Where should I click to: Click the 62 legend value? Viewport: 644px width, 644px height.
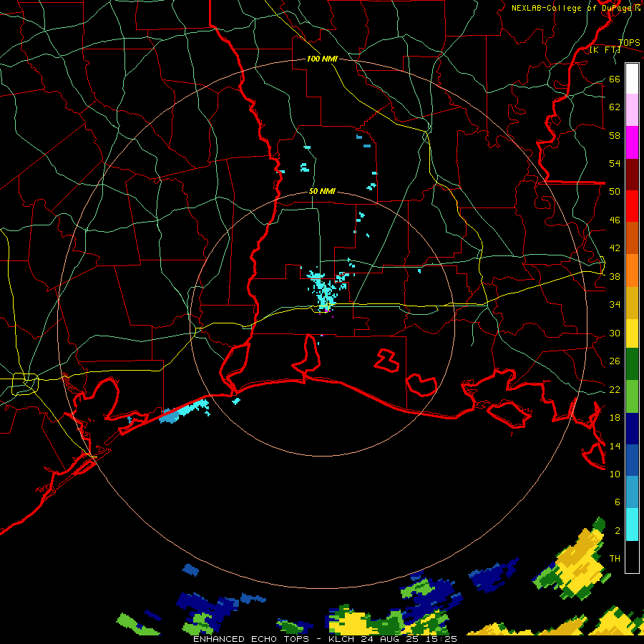(615, 107)
